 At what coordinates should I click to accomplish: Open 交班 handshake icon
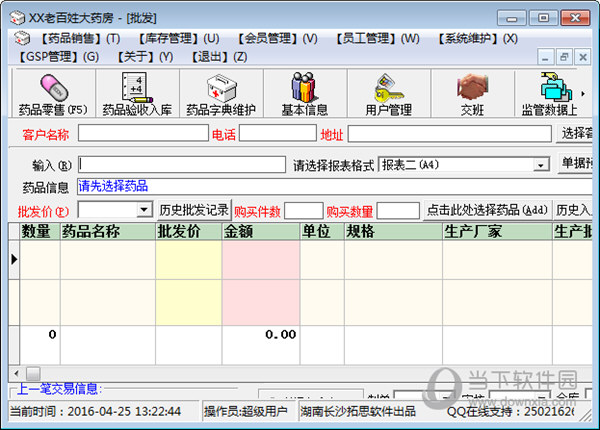[473, 94]
